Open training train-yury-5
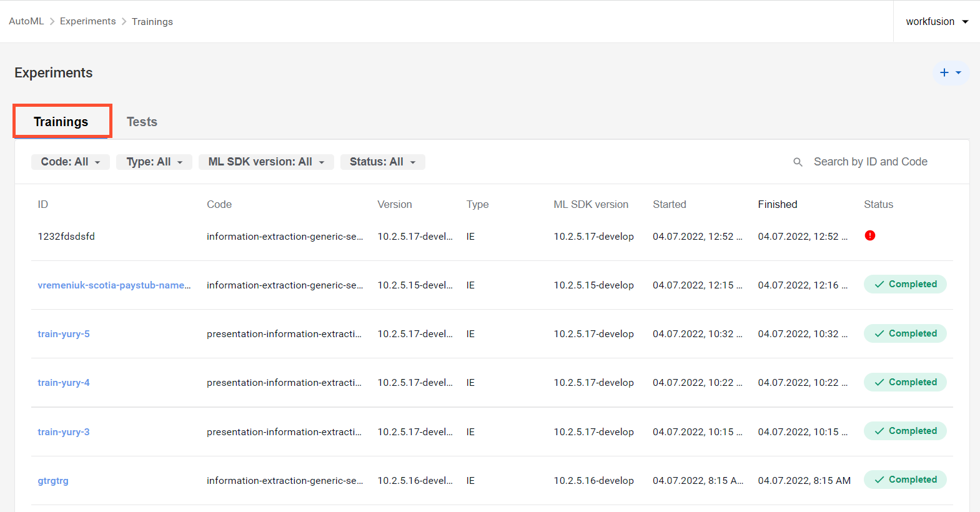980x512 pixels. [64, 333]
